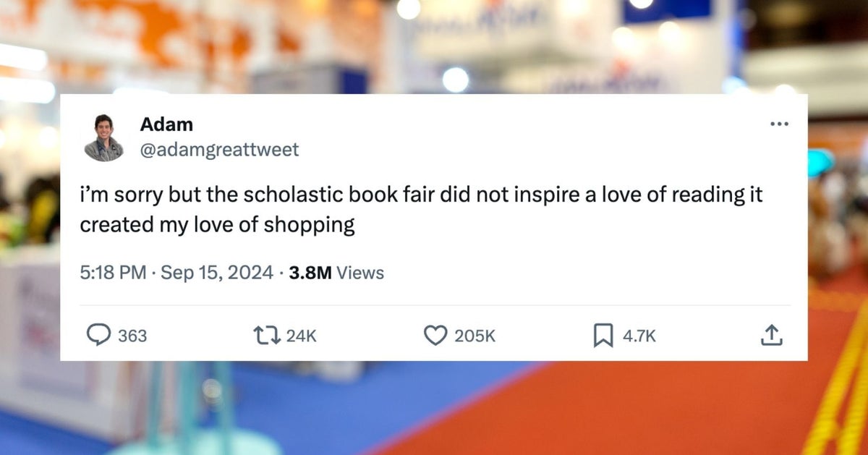Open the share upload arrow icon
The height and width of the screenshot is (455, 868).
click(771, 335)
